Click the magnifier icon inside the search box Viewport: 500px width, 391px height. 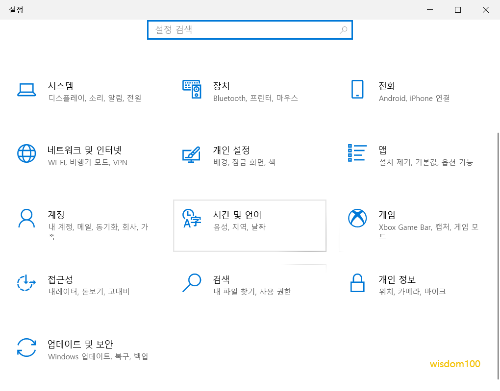coord(343,30)
